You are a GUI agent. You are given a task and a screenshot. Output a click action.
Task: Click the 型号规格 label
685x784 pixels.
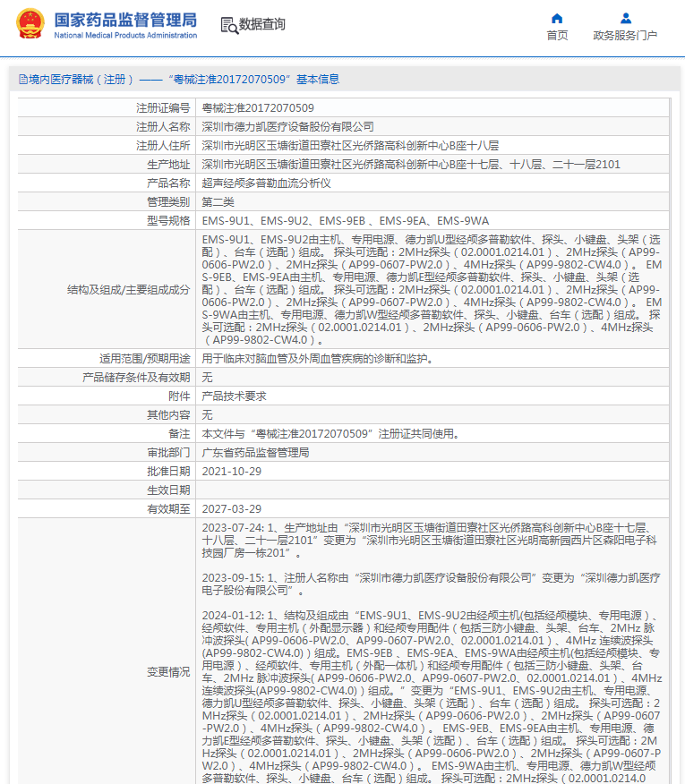coord(168,221)
